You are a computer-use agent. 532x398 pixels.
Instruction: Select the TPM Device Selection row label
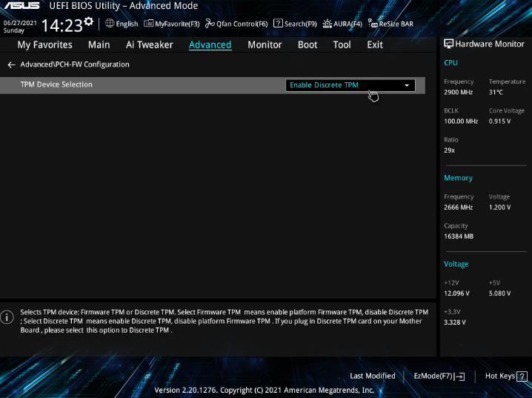coord(56,84)
